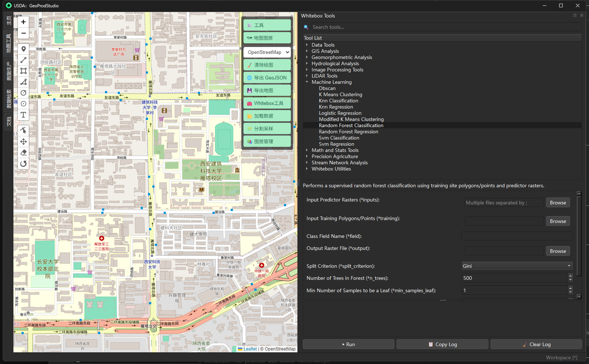Select the draw marker tool on map
Image resolution: width=589 pixels, height=364 pixels.
pyautogui.click(x=23, y=49)
